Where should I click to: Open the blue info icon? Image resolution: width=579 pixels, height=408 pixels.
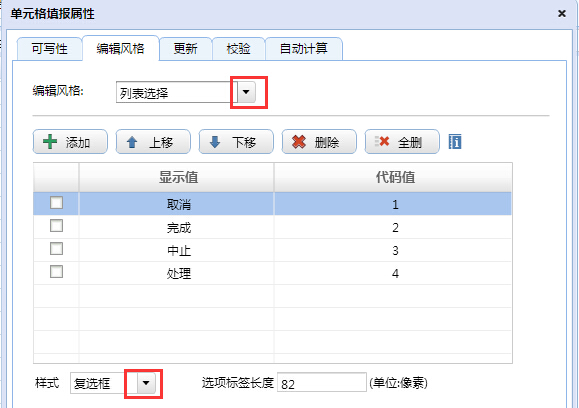455,142
